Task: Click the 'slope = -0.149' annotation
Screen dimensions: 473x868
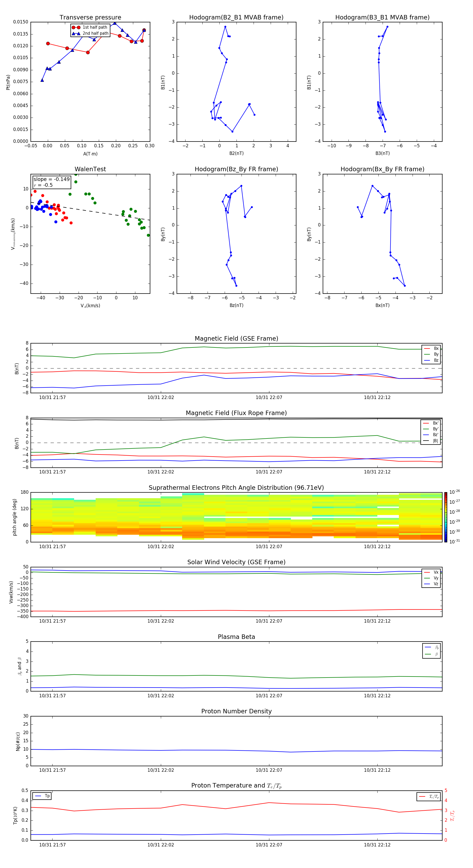Action: [52, 179]
